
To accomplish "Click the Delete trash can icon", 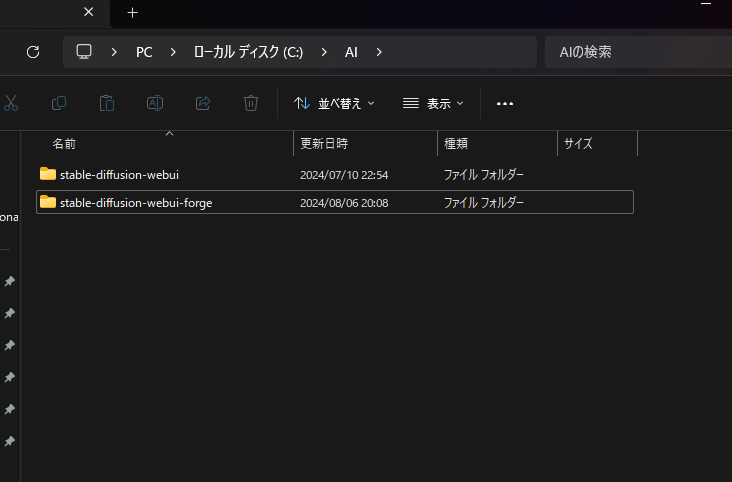I will tap(251, 103).
